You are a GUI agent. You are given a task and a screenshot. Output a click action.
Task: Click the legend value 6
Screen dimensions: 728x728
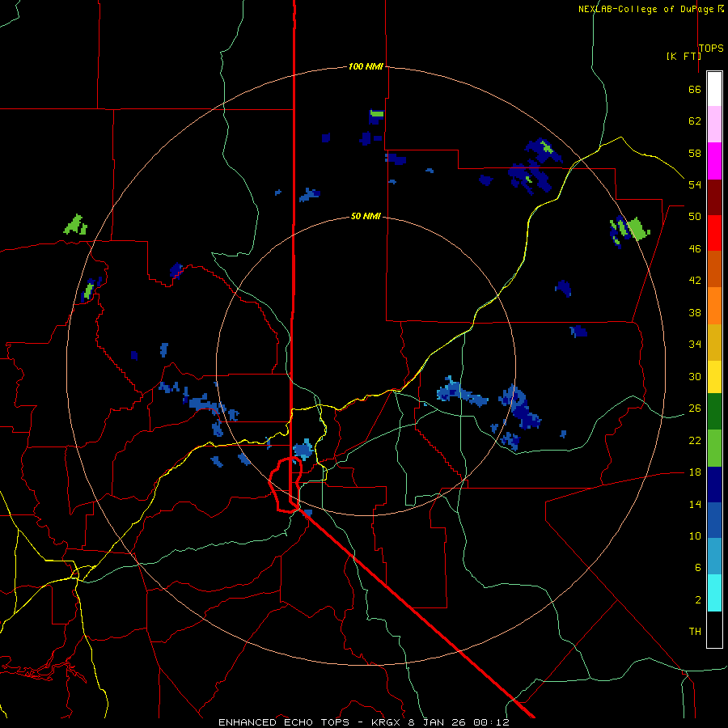pyautogui.click(x=698, y=568)
